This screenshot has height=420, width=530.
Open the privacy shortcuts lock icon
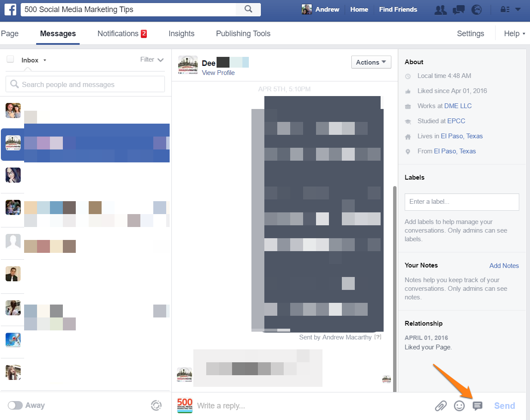click(x=504, y=9)
